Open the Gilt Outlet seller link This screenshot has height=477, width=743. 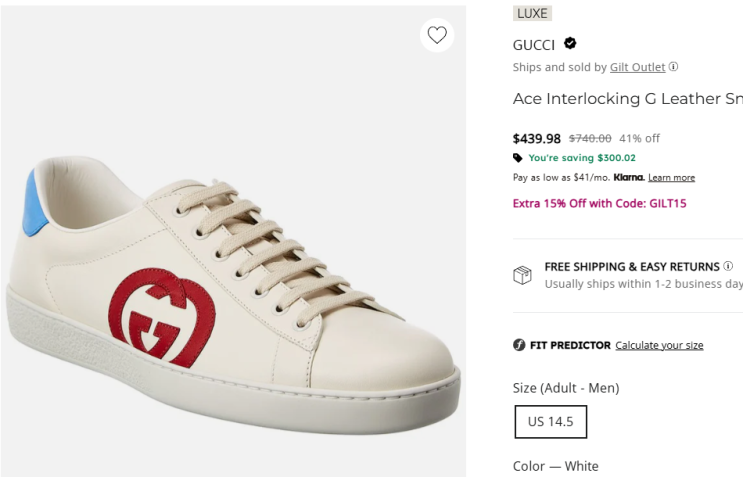coord(637,67)
